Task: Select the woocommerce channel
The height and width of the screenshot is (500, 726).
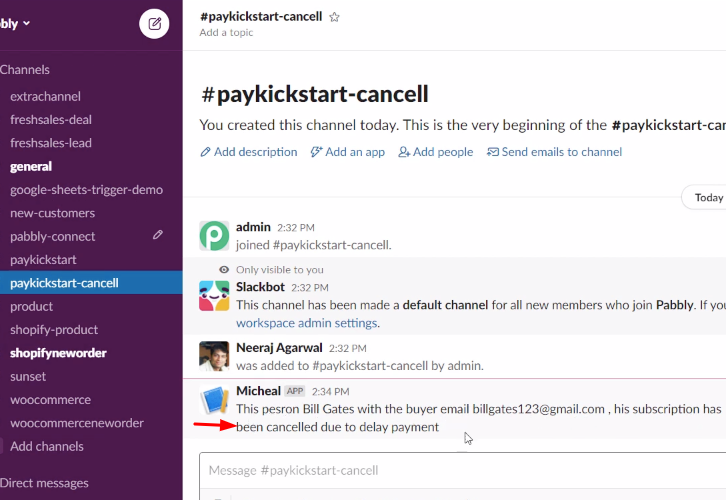Action: tap(50, 400)
